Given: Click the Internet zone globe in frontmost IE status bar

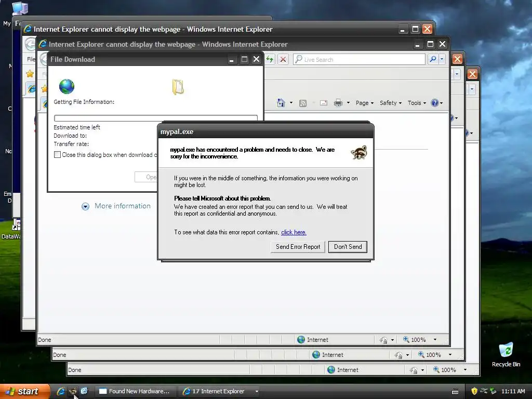Looking at the screenshot, I should (x=301, y=340).
